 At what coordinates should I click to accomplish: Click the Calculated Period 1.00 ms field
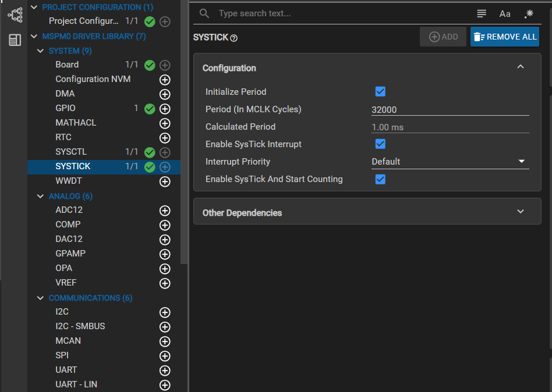click(450, 127)
